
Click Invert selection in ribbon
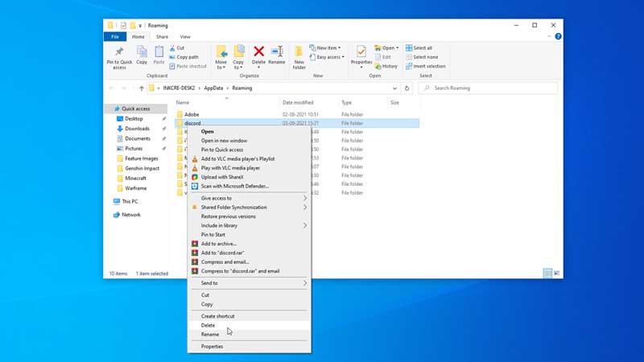(x=426, y=66)
